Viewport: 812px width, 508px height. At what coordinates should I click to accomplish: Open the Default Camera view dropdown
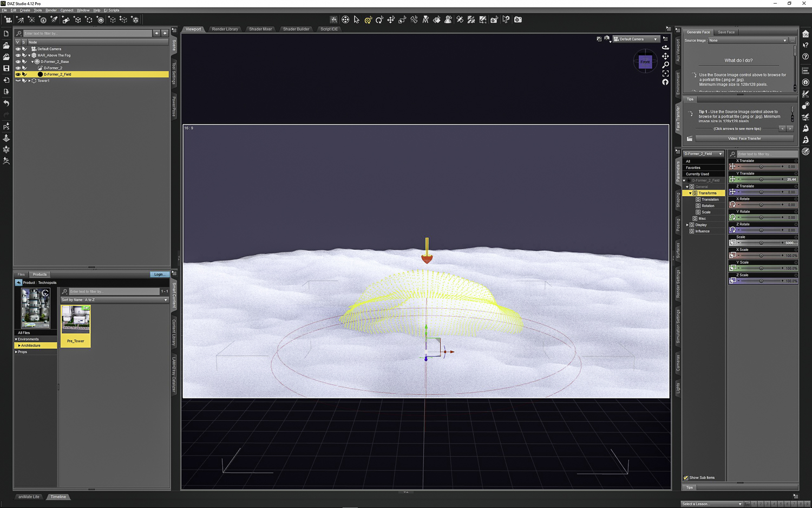point(636,39)
